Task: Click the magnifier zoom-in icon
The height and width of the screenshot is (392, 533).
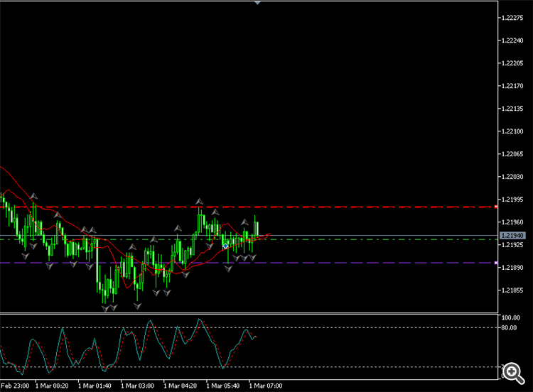Action: [513, 373]
